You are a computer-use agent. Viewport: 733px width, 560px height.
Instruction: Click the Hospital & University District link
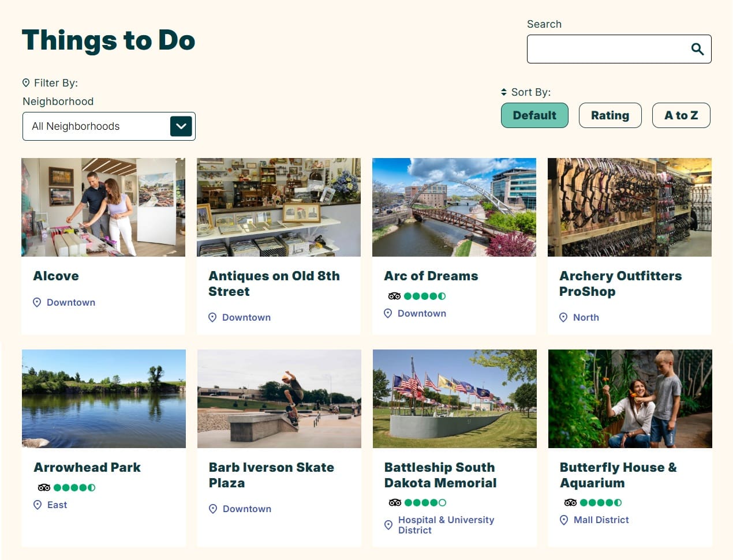[446, 525]
